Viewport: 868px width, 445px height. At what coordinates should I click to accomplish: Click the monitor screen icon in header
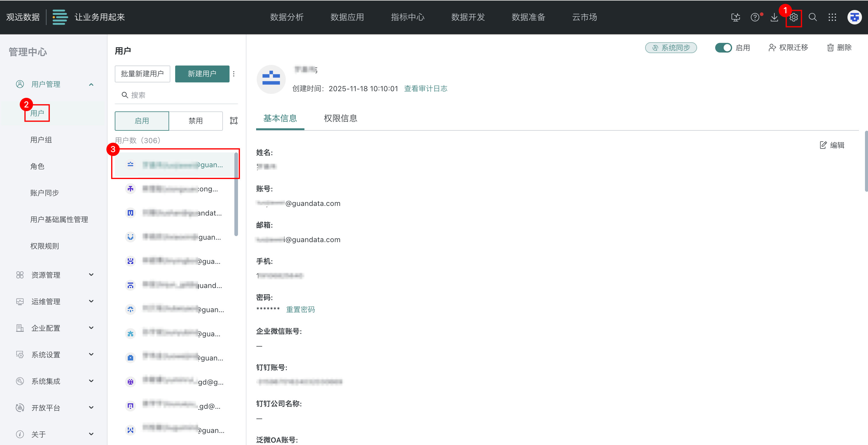pyautogui.click(x=736, y=17)
